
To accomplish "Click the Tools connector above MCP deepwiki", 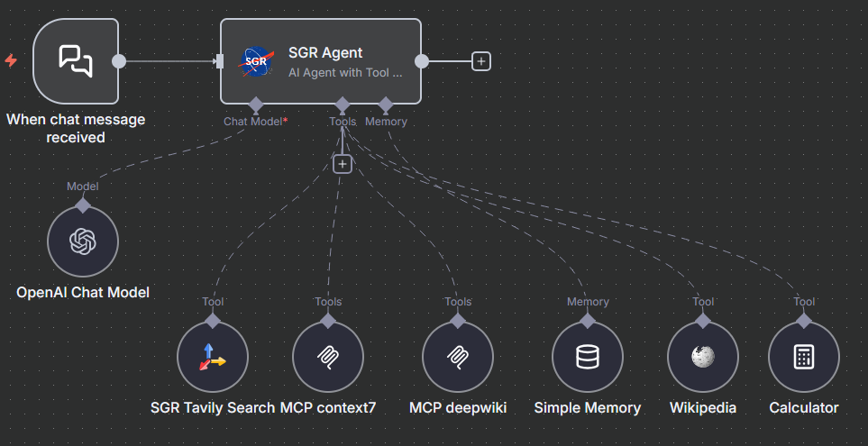I will coord(458,321).
